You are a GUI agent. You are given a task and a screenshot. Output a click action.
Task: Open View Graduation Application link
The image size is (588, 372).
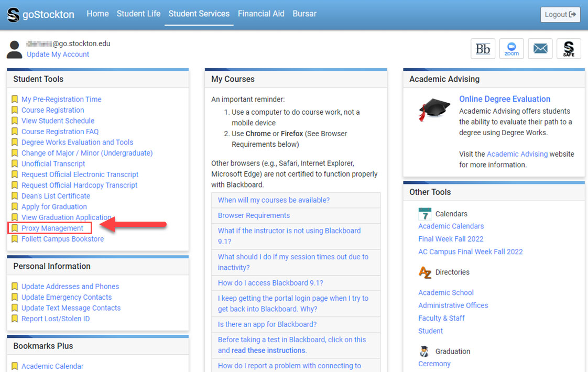(67, 217)
